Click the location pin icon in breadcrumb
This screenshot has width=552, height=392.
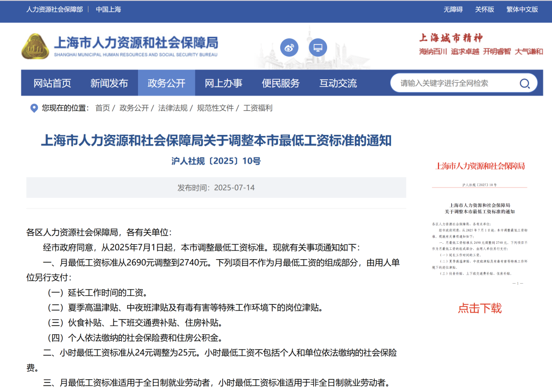[x=34, y=108]
